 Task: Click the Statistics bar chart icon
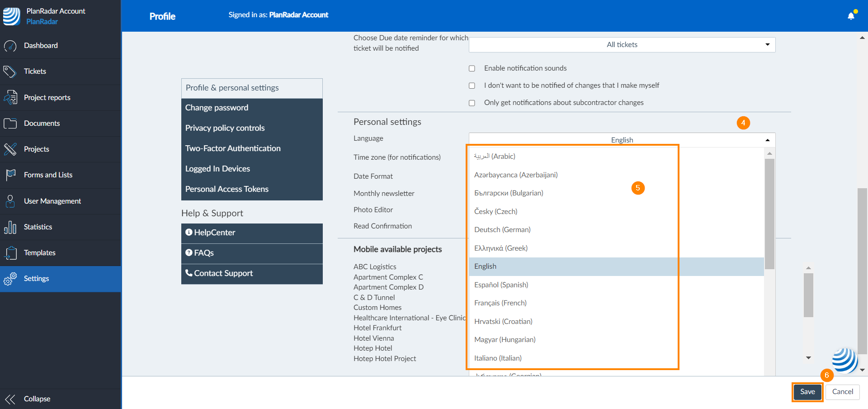(x=10, y=227)
